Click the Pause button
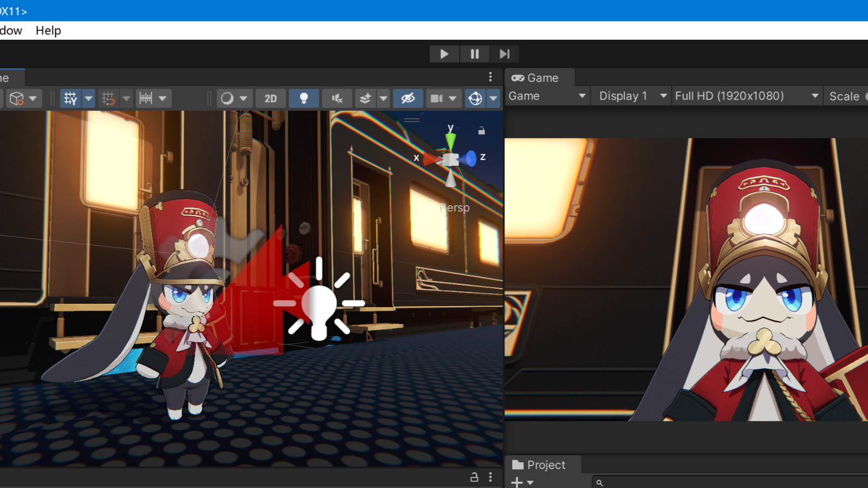 click(x=474, y=54)
